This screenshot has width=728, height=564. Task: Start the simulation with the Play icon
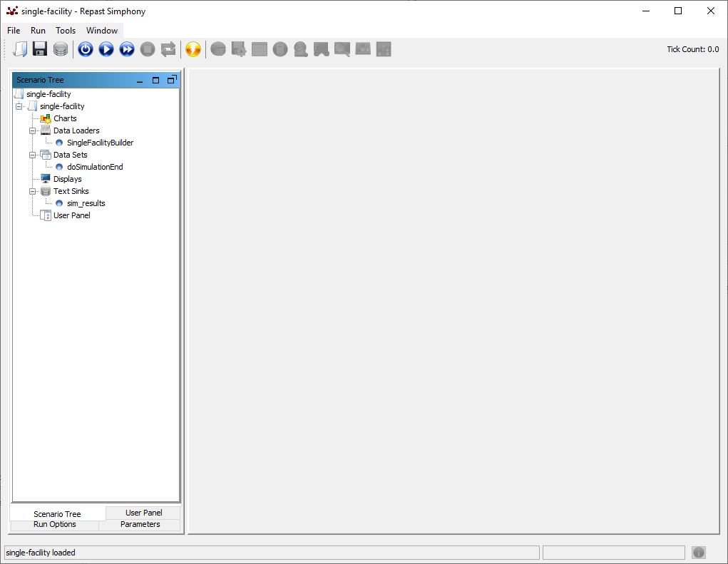click(106, 49)
